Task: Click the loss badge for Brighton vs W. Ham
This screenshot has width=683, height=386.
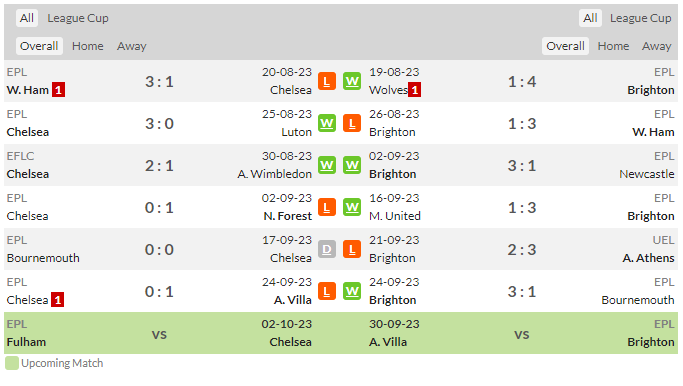Action: pos(352,123)
